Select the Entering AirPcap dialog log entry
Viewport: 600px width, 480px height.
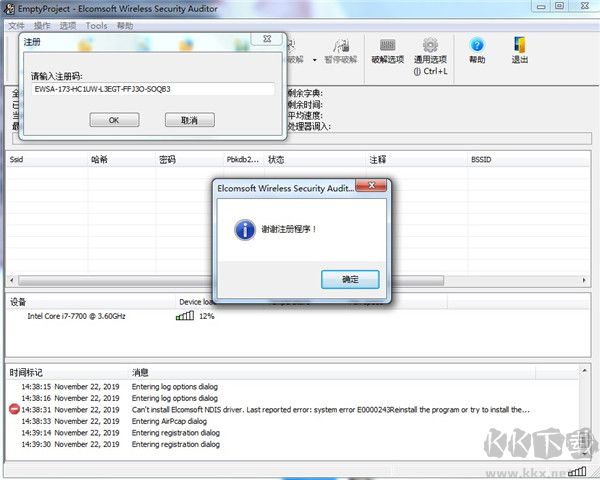tap(293, 421)
